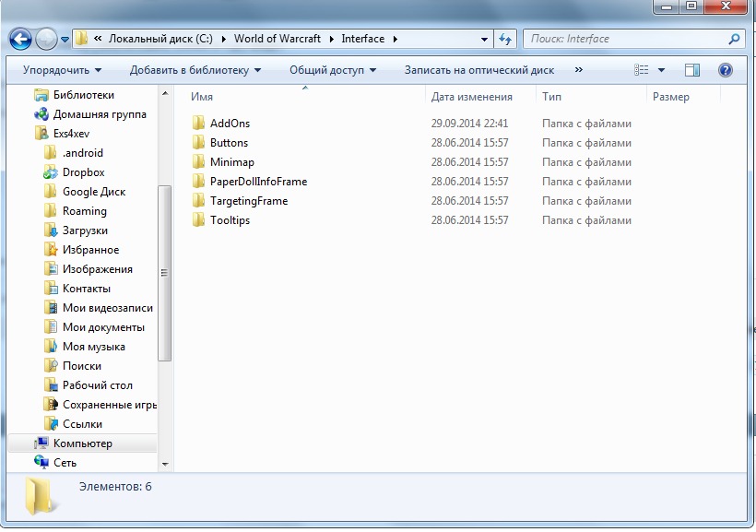756x532 pixels.
Task: Click Локальный диск (C:) in breadcrumb
Action: point(160,39)
